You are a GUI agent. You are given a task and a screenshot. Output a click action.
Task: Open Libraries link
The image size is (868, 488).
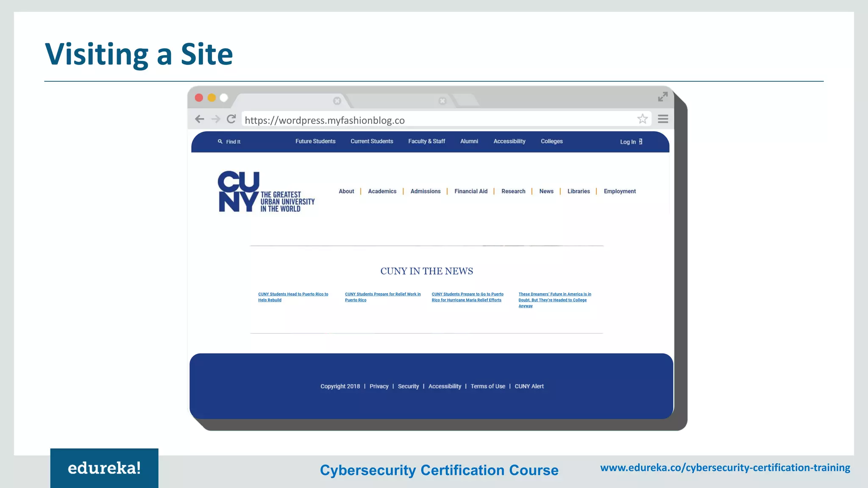point(579,191)
